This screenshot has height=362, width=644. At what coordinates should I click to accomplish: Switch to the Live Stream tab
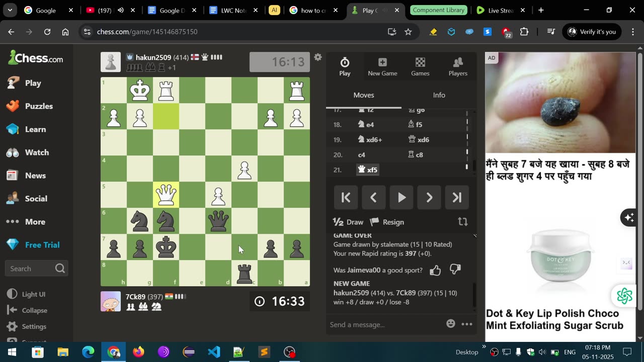(x=501, y=10)
